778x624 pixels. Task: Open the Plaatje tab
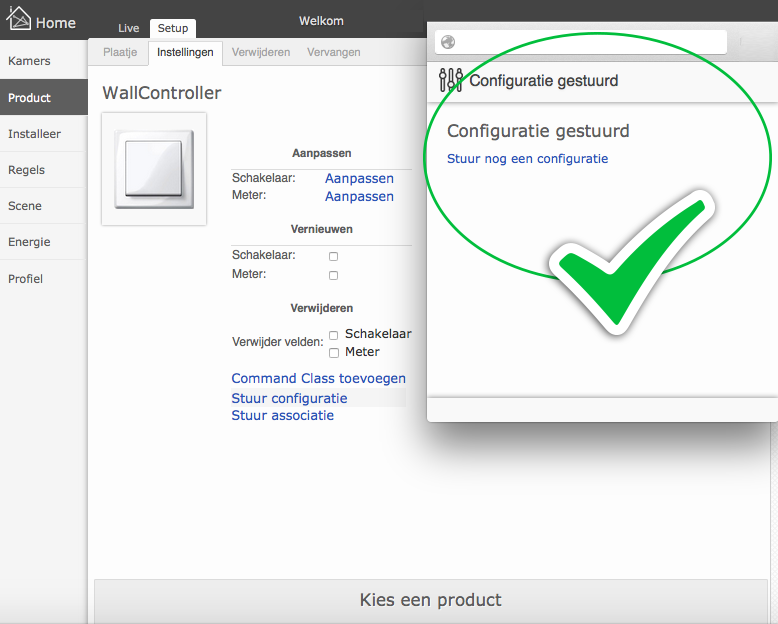[120, 52]
